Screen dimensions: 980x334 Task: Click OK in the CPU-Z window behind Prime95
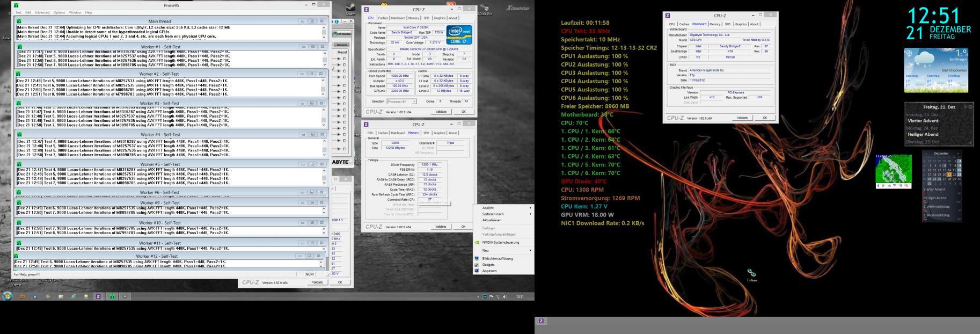340,282
